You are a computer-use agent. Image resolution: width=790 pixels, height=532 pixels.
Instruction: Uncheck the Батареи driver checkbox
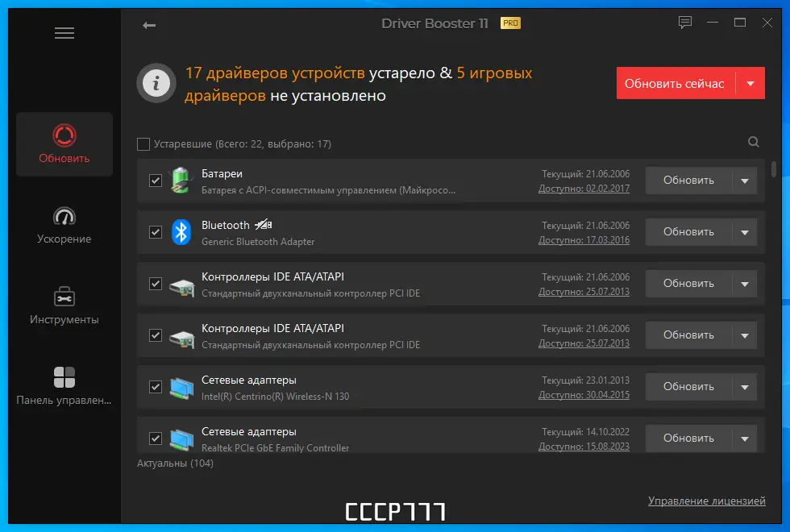tap(156, 181)
